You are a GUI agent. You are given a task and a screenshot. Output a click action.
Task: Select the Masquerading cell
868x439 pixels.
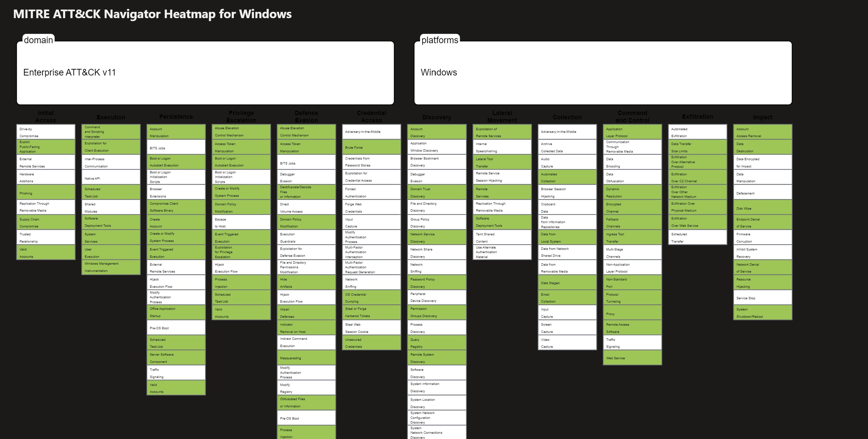306,358
